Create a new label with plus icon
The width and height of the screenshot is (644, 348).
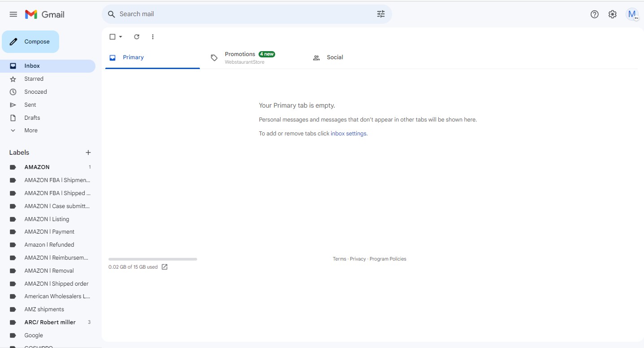pos(88,152)
